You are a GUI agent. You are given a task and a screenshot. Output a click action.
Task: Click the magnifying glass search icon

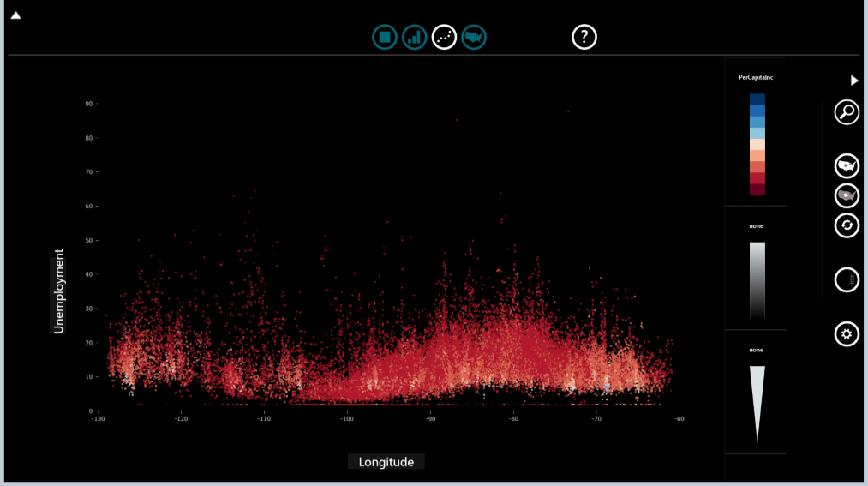pyautogui.click(x=847, y=112)
